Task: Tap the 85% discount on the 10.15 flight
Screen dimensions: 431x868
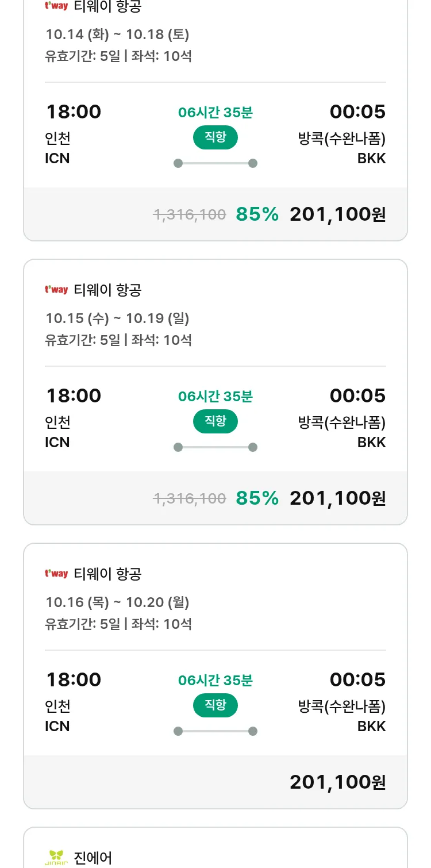Action: pyautogui.click(x=257, y=498)
